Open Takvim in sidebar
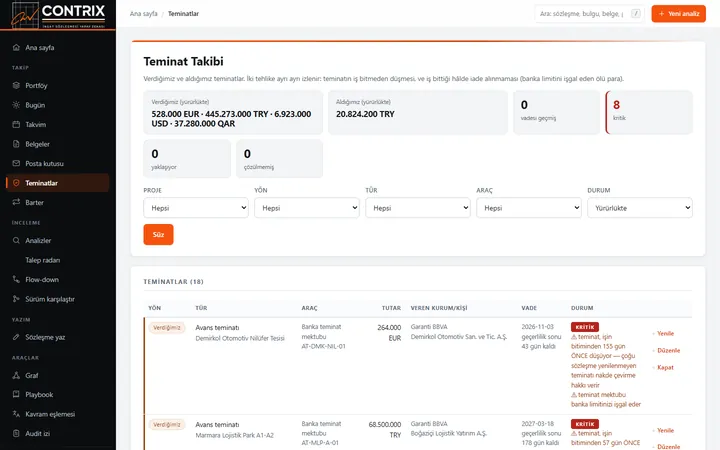The image size is (720, 450). (58, 124)
